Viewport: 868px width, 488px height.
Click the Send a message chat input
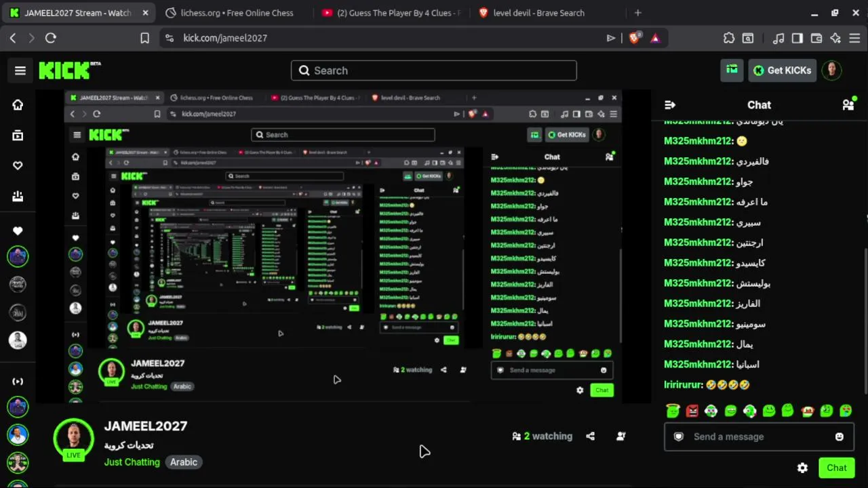pos(759,436)
